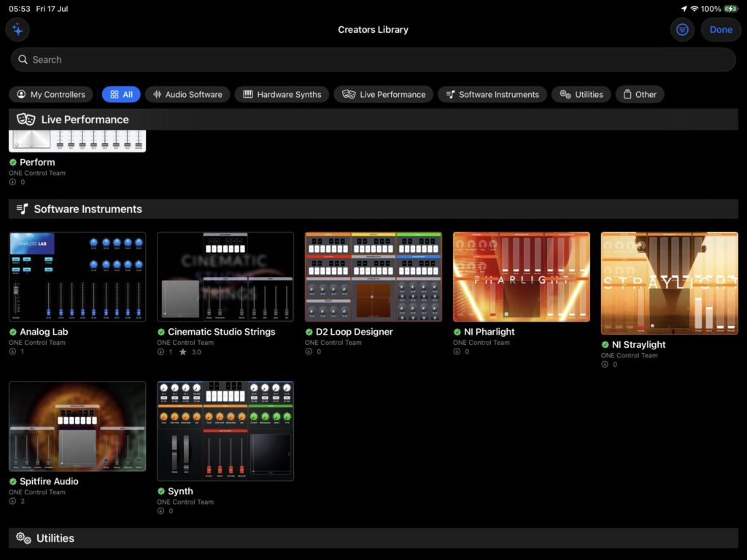Click download icon under Synth
The height and width of the screenshot is (560, 747).
pyautogui.click(x=161, y=511)
